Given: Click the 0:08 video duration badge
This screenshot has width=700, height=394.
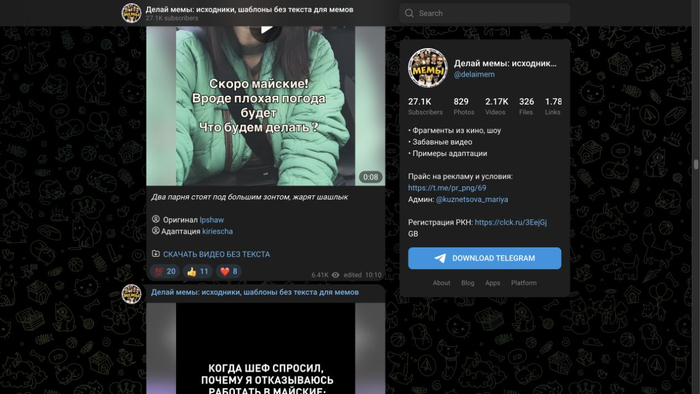Looking at the screenshot, I should point(371,177).
